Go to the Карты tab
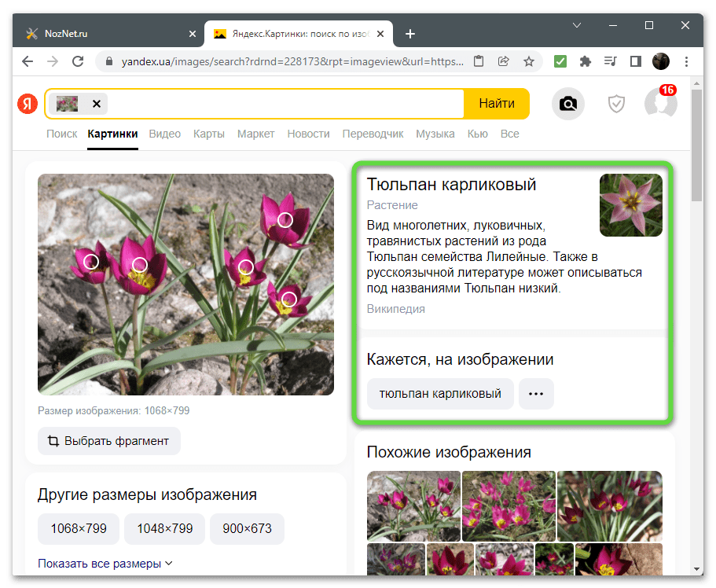 209,134
